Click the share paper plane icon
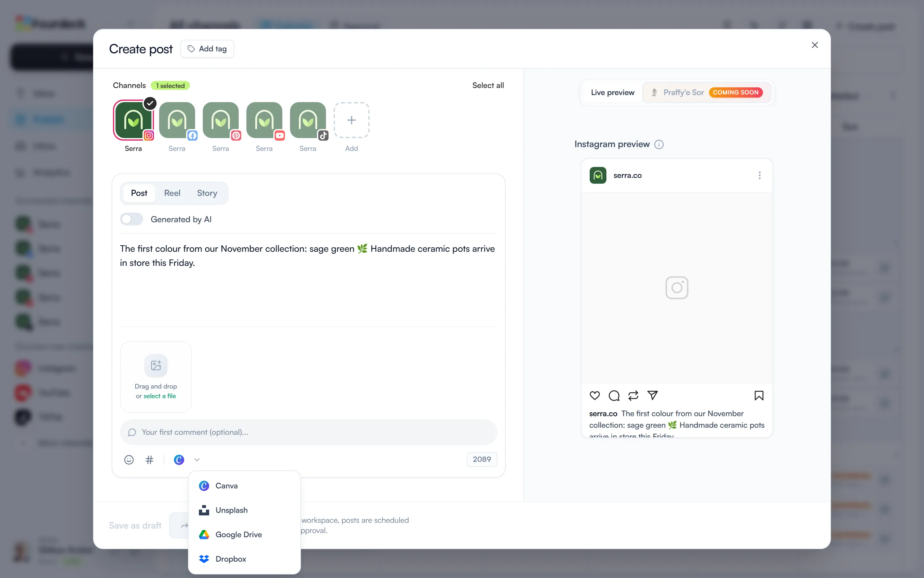 653,395
